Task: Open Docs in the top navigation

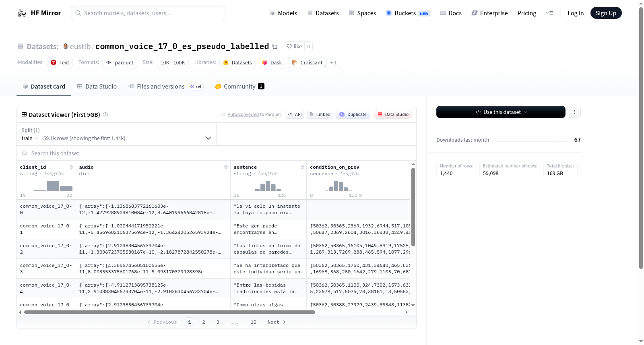Action: [450, 13]
